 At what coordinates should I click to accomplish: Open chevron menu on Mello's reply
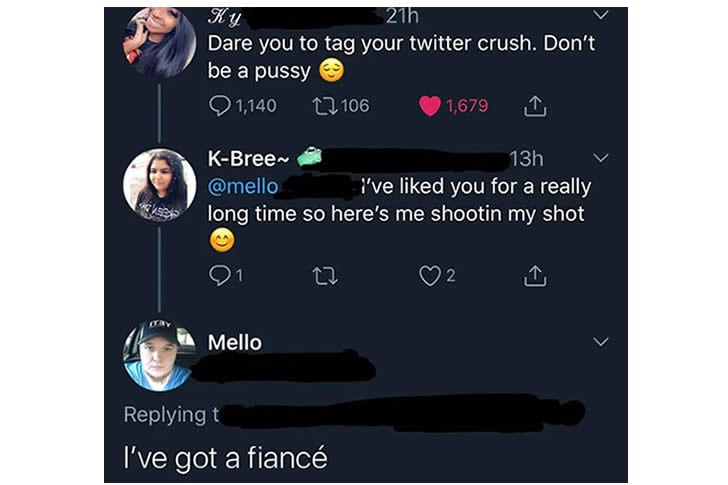tap(600, 342)
